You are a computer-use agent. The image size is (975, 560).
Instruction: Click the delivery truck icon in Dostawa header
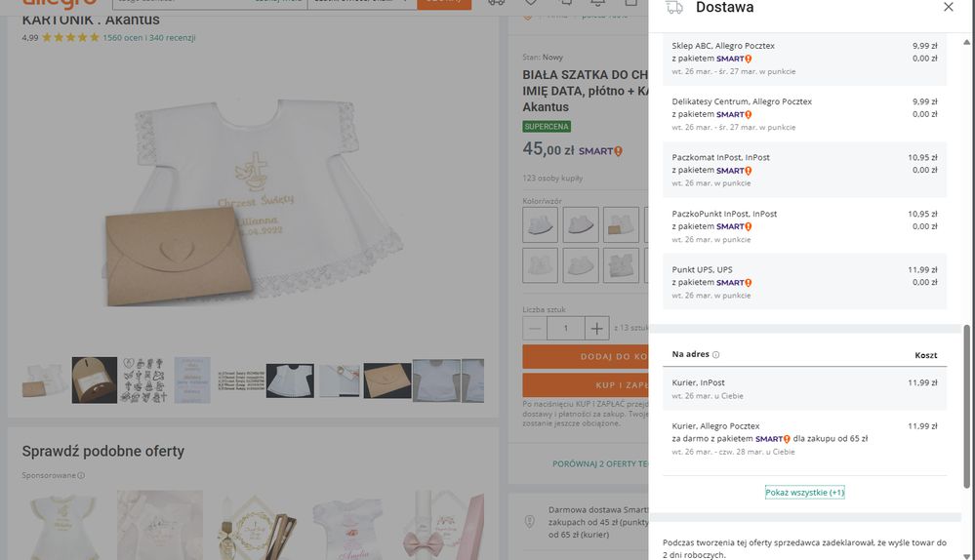click(x=673, y=8)
